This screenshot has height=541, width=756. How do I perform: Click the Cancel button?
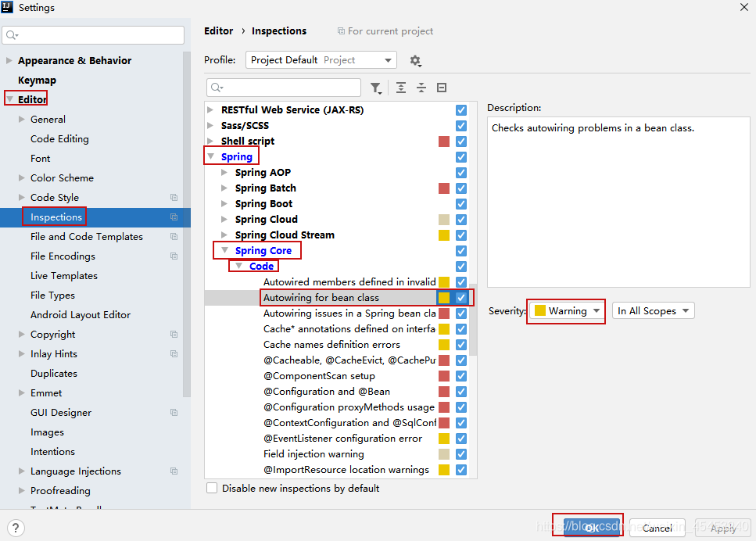point(657,528)
